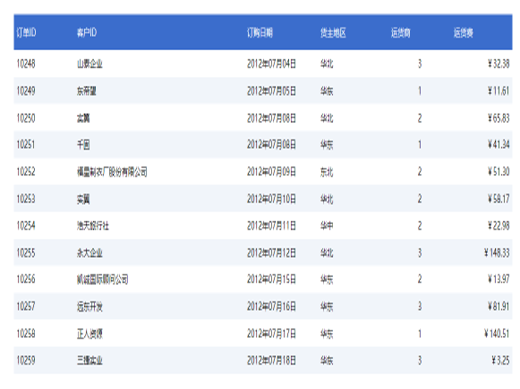Click shipper value 3 in row 10248
The width and height of the screenshot is (520, 389).
[420, 64]
